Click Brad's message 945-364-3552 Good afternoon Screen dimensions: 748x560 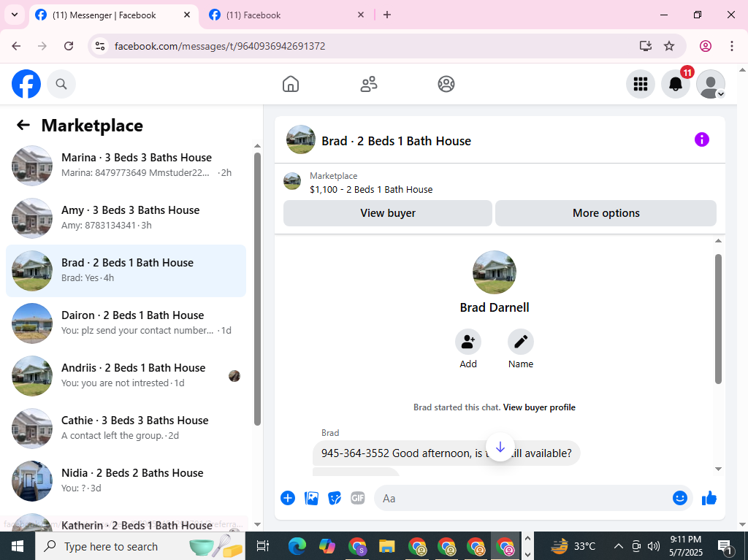pyautogui.click(x=446, y=453)
